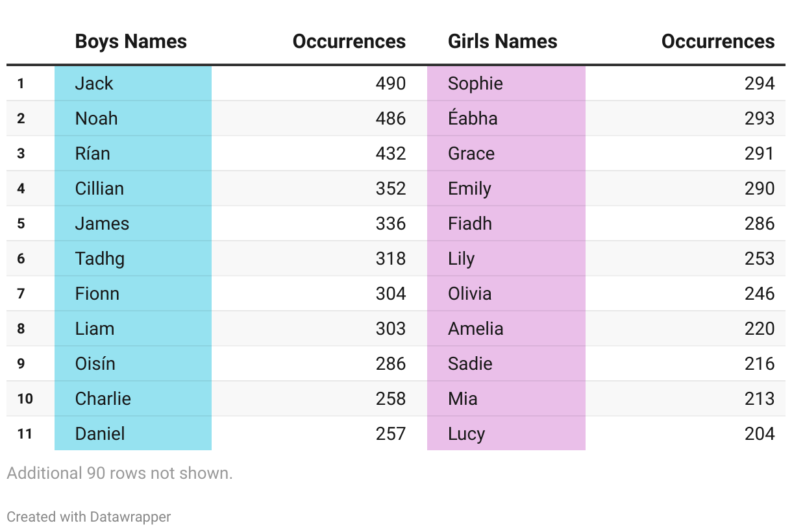The height and width of the screenshot is (532, 792).
Task: Click the Additional 90 rows not shown text
Action: tap(119, 473)
